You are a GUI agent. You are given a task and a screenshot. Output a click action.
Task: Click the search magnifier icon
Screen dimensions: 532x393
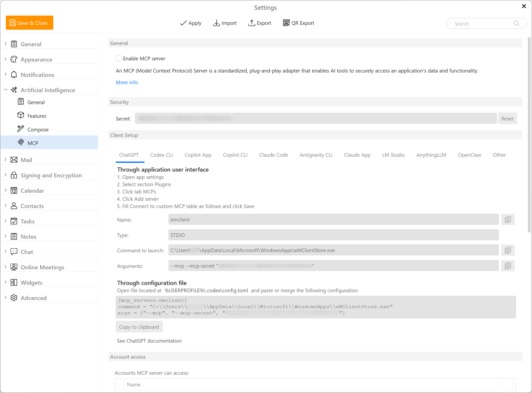click(517, 23)
